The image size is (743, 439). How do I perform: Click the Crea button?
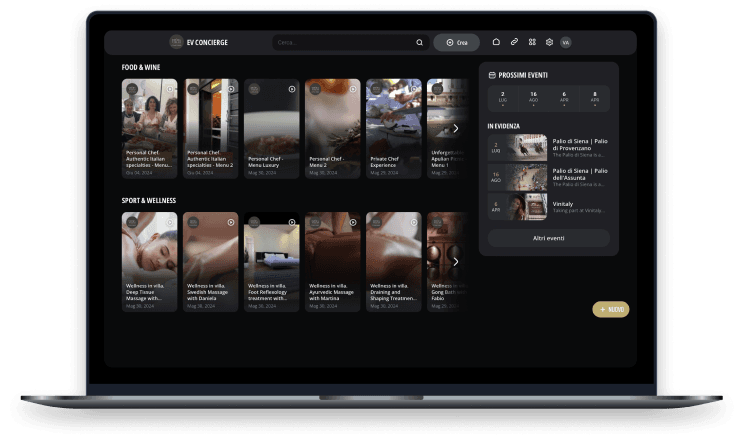456,42
